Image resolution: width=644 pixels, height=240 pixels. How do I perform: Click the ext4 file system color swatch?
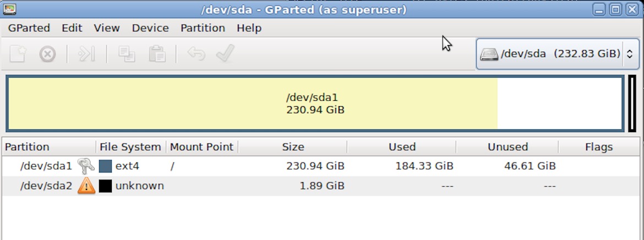click(x=105, y=166)
